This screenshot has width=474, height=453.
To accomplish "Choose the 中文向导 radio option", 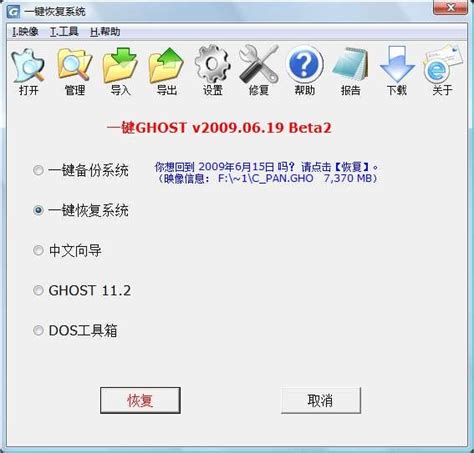I will coord(38,250).
